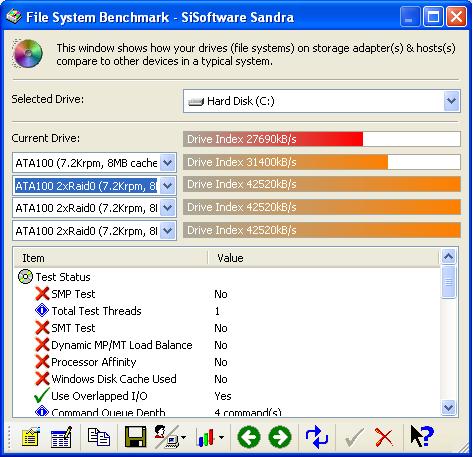
Task: Click the Value column header
Action: 323,258
